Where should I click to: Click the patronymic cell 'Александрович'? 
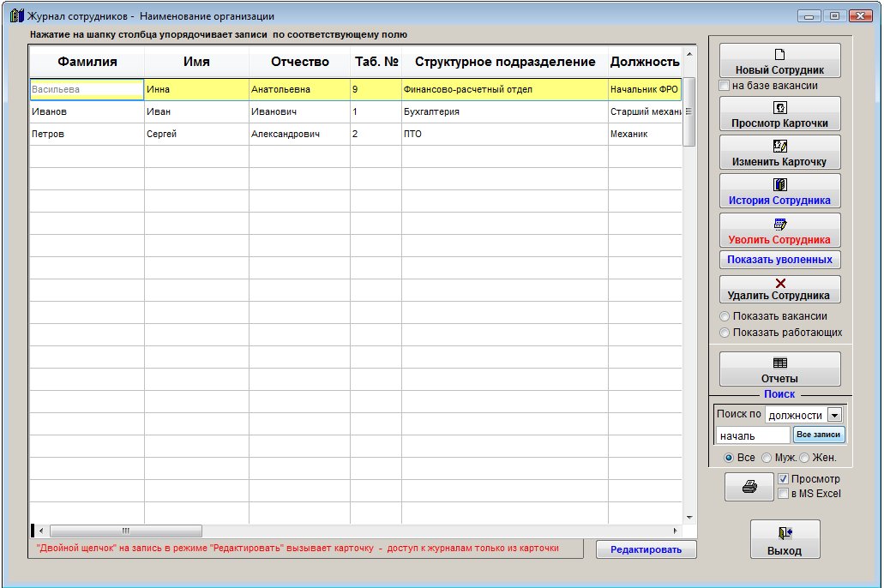[299, 135]
